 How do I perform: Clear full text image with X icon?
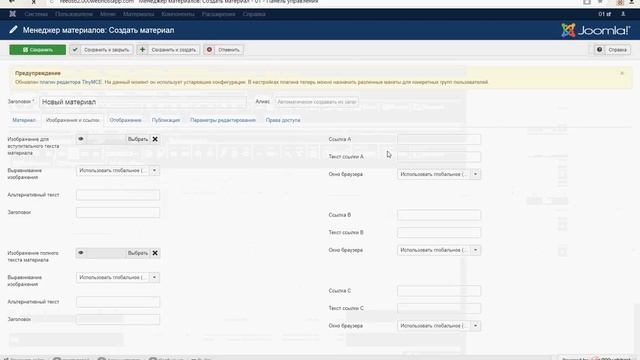tap(155, 253)
